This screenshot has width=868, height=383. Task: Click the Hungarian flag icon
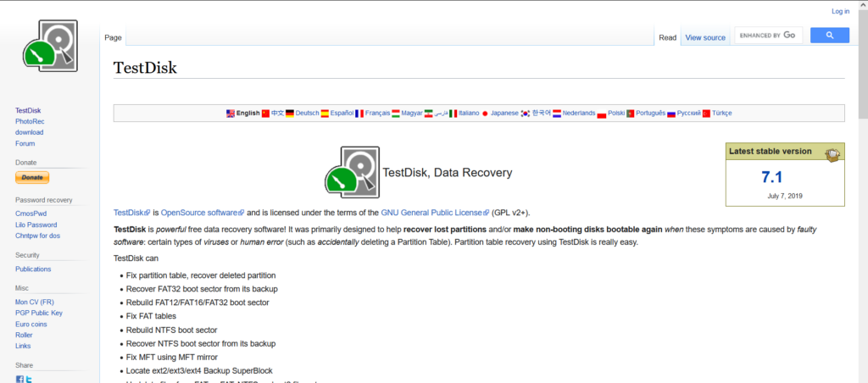(x=396, y=114)
